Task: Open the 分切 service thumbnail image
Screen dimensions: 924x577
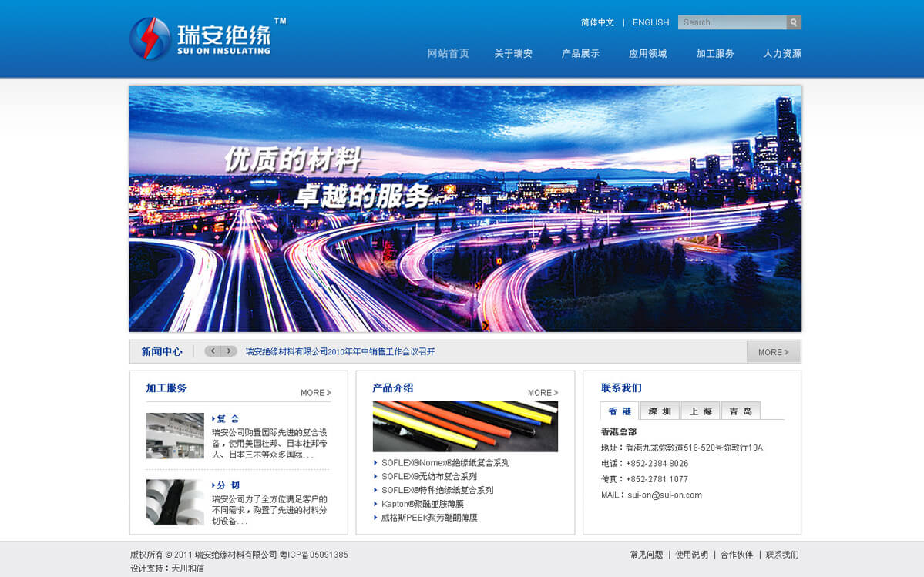Action: [x=175, y=502]
